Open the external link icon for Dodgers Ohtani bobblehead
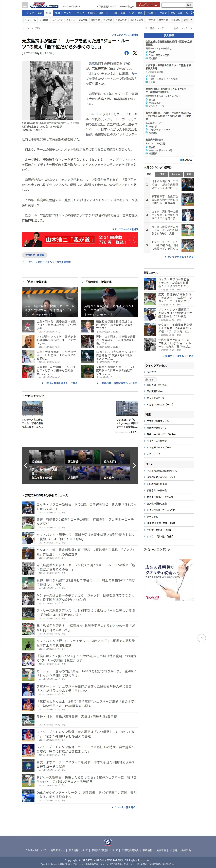 [23, 262]
